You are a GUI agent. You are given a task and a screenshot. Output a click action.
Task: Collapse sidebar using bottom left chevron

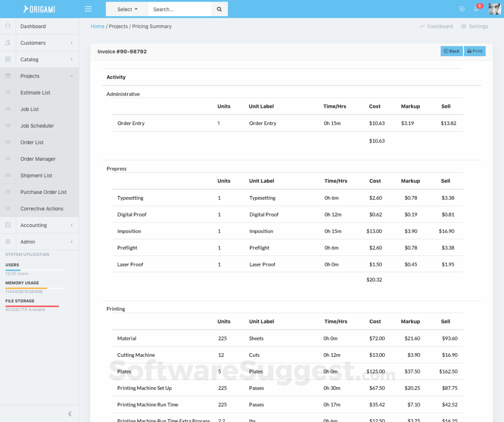coord(70,414)
